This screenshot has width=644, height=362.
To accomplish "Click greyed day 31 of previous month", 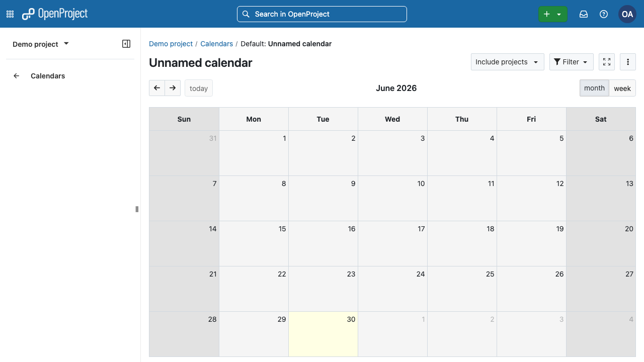I will pos(213,138).
